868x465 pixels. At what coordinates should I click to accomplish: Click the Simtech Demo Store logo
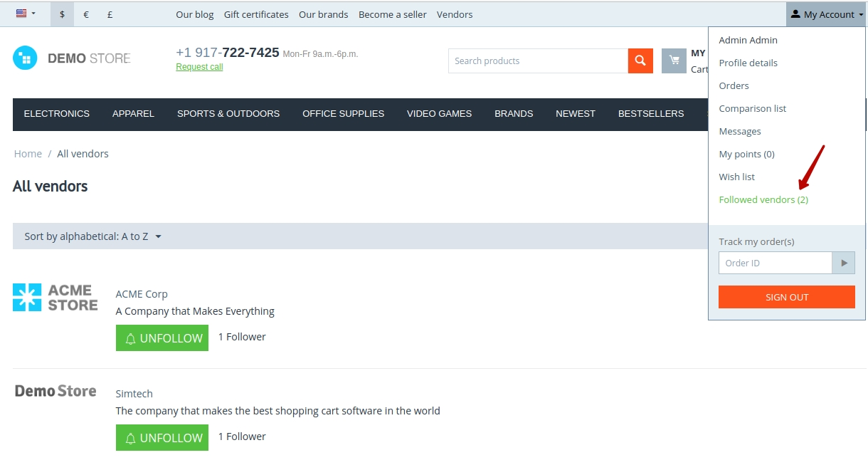point(55,391)
